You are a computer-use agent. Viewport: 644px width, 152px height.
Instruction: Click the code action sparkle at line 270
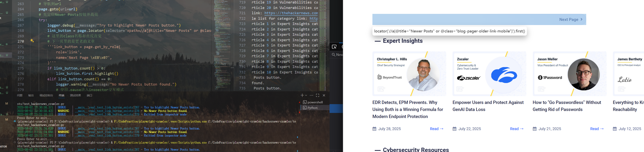(x=32, y=41)
